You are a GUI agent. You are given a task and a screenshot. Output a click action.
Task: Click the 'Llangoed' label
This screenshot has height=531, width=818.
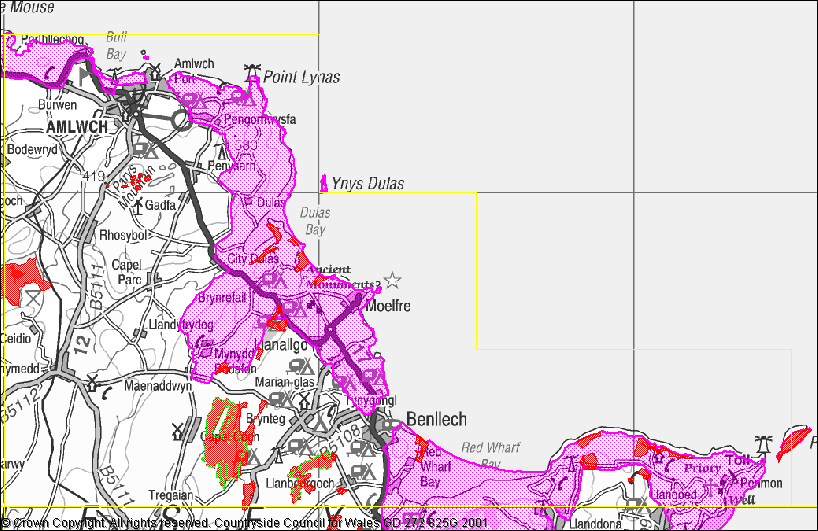click(675, 494)
